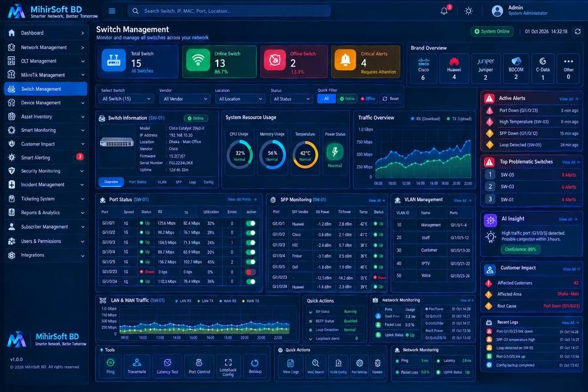Image resolution: width=588 pixels, height=392 pixels.
Task: Open the notifications bell
Action: (x=444, y=11)
